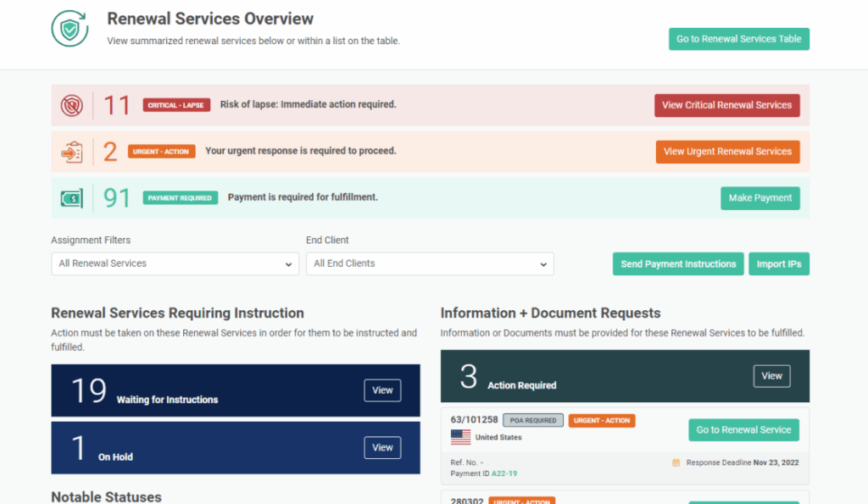868x504 pixels.
Task: Open the All End Clients dropdown
Action: [429, 263]
